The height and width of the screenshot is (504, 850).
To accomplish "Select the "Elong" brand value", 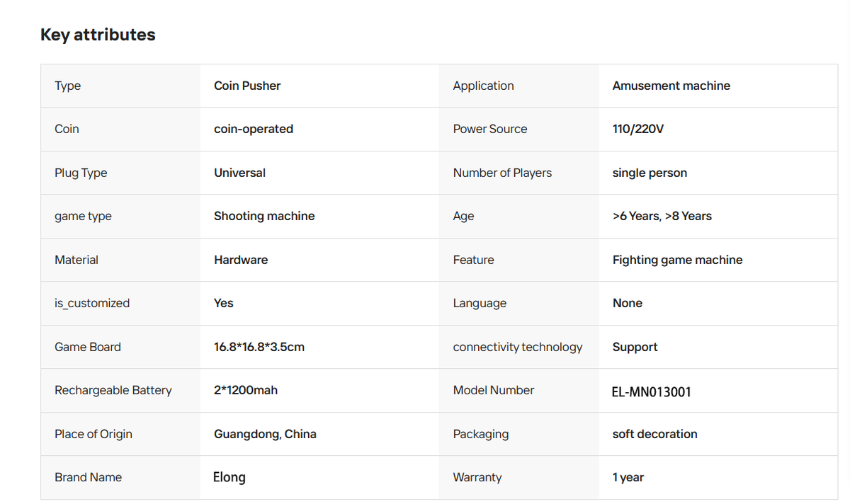I will [x=229, y=478].
